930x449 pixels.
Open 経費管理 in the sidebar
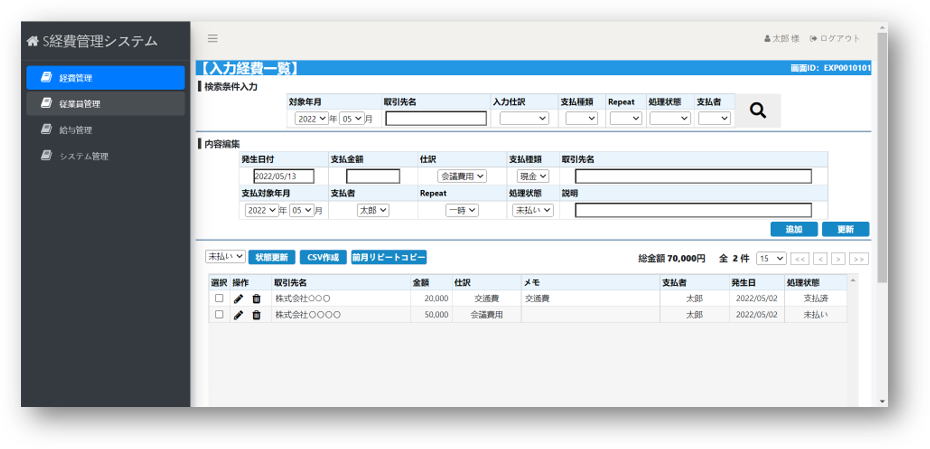coord(106,78)
